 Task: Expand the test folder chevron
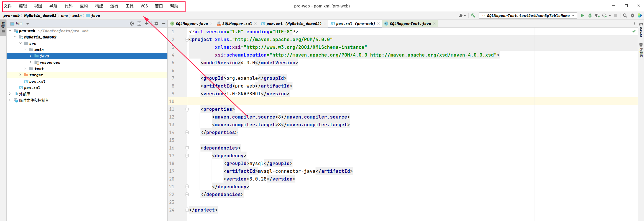click(26, 69)
